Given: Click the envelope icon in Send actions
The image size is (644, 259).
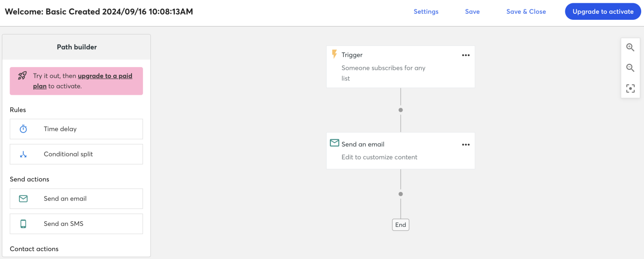Looking at the screenshot, I should click(x=23, y=199).
